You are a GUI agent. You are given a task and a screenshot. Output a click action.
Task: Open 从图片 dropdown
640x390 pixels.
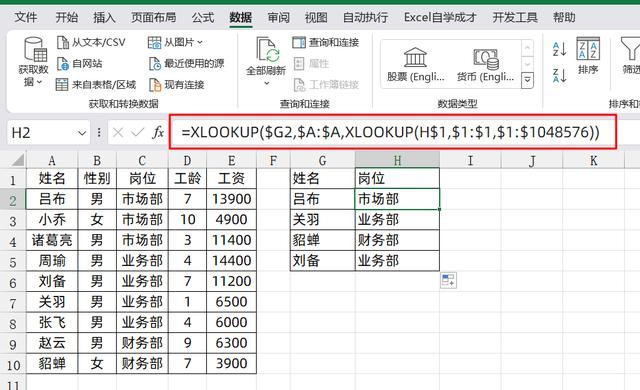[175, 42]
